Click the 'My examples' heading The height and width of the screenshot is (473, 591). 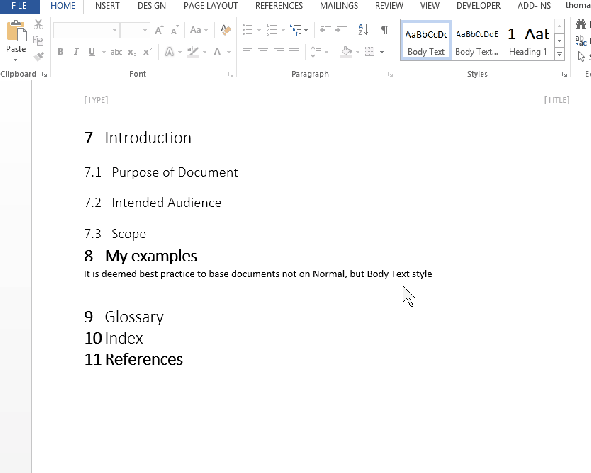click(x=152, y=256)
